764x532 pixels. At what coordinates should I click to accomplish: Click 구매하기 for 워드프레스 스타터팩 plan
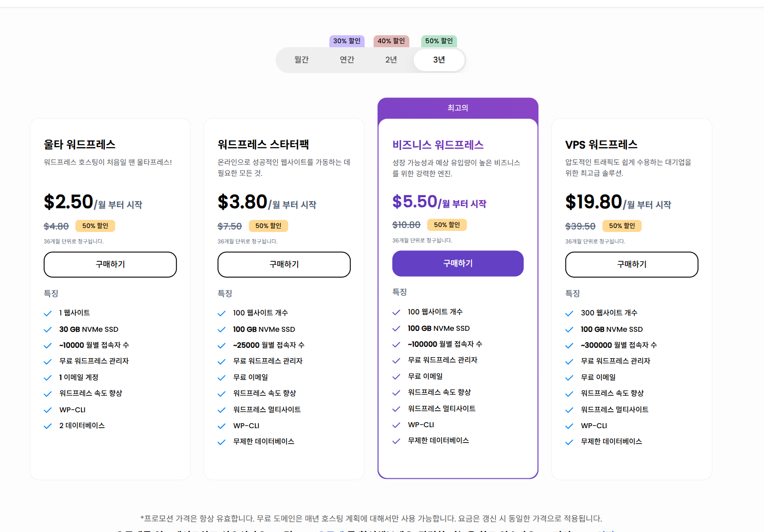click(284, 264)
